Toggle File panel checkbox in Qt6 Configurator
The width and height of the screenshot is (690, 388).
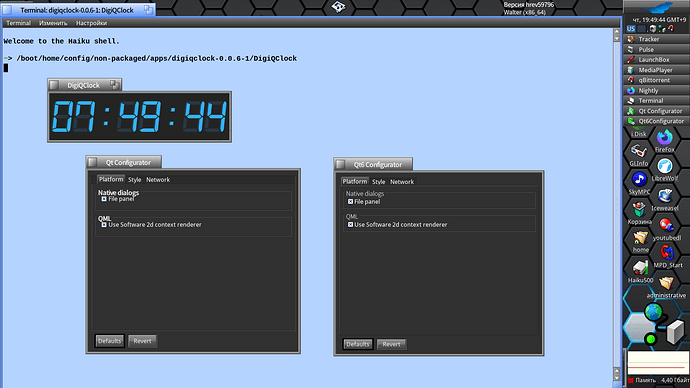350,201
